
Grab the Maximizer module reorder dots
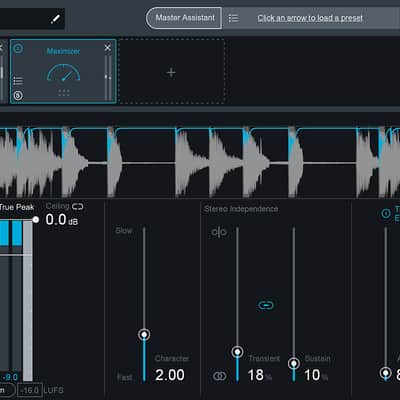[64, 93]
